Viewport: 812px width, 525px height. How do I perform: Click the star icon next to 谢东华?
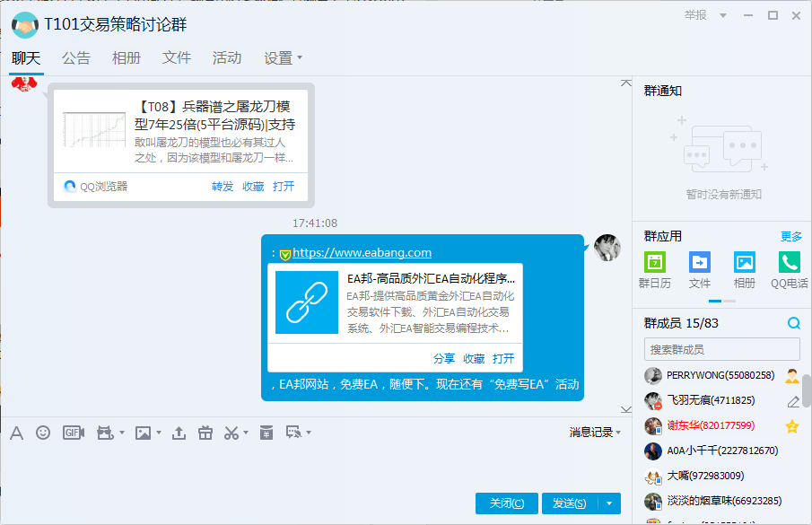pyautogui.click(x=791, y=426)
